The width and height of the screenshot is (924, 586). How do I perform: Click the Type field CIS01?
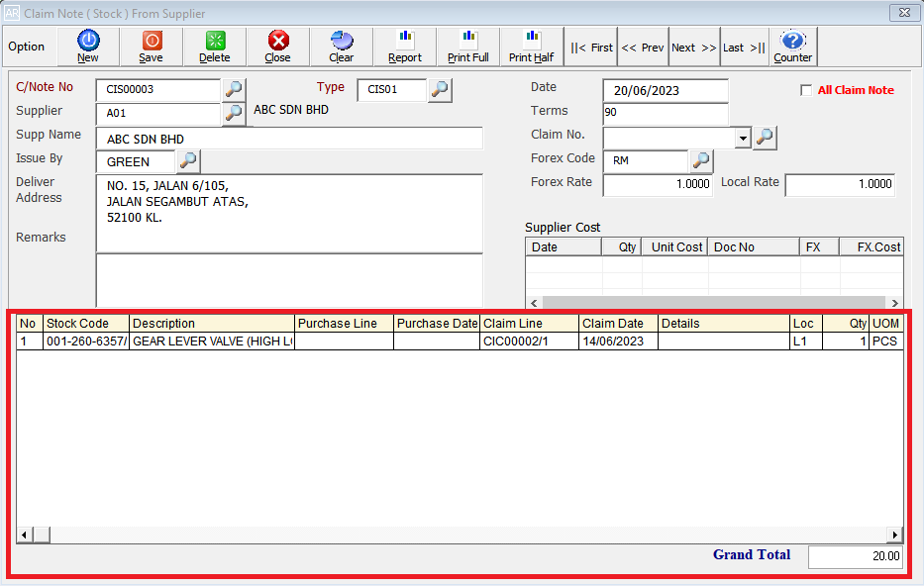pyautogui.click(x=391, y=89)
